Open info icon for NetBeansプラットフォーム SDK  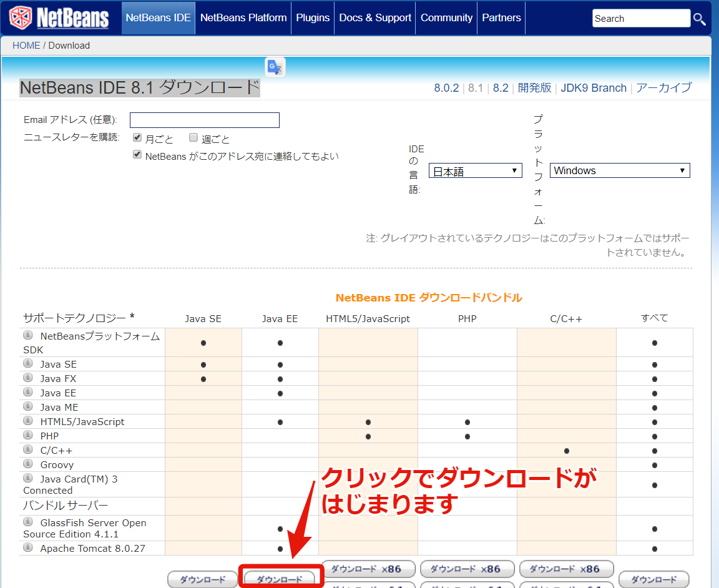click(x=28, y=335)
